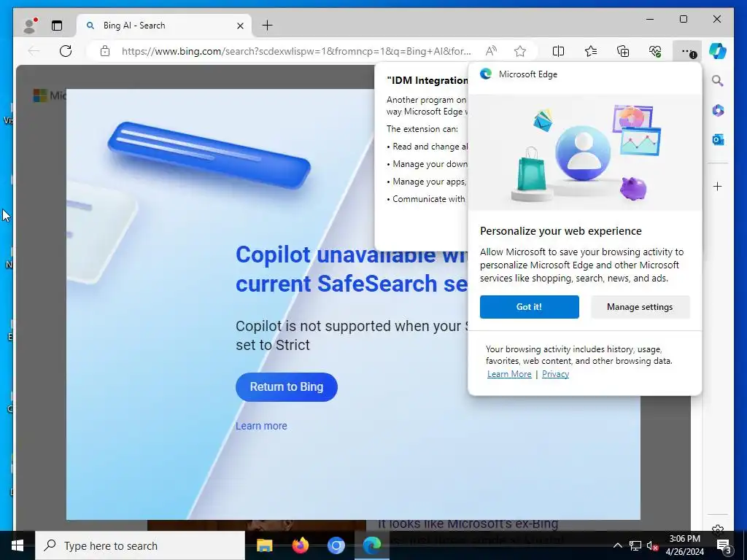Close the Bing AI - Search tab
This screenshot has width=747, height=560.
pos(241,26)
